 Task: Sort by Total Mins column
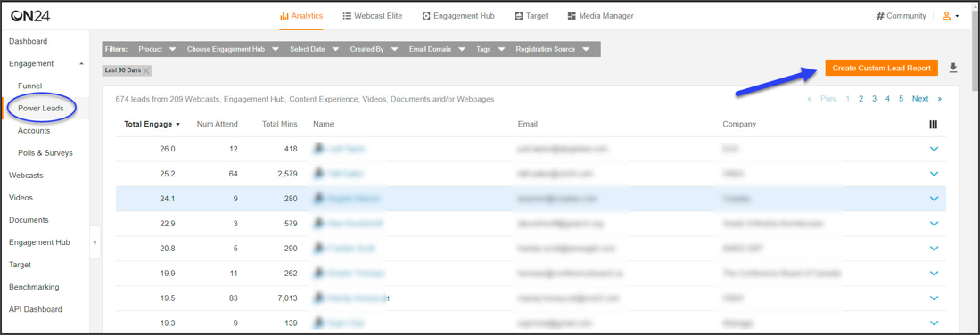pyautogui.click(x=279, y=125)
